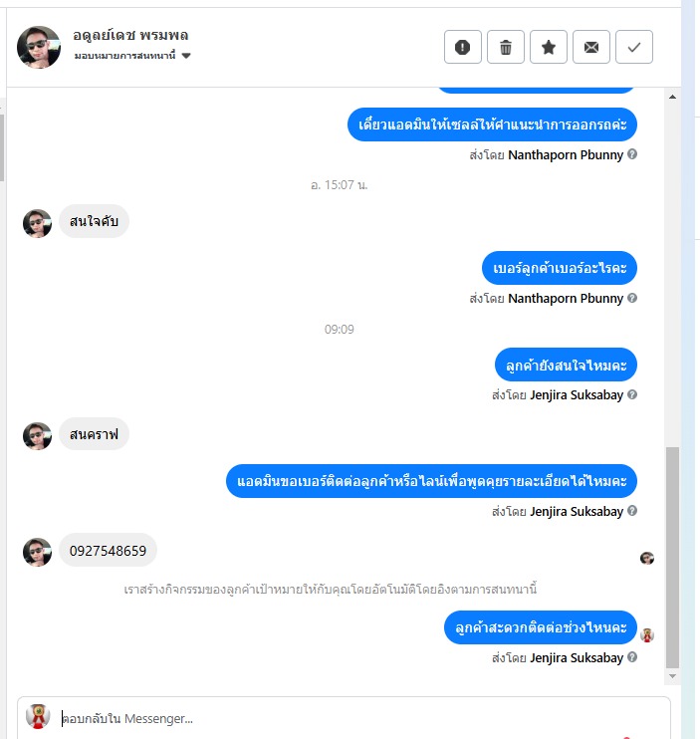This screenshot has height=739, width=700.
Task: Click the vertical scrollbar thumb
Action: [x=673, y=558]
